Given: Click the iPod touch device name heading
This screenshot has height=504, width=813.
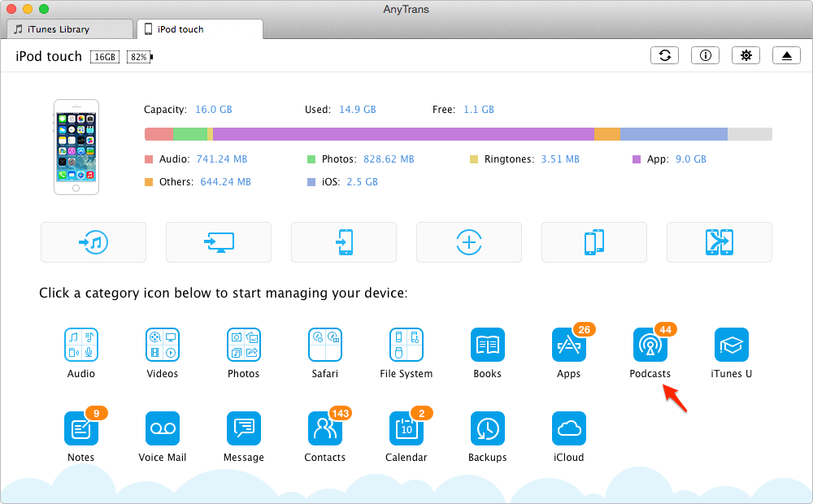Looking at the screenshot, I should 49,57.
